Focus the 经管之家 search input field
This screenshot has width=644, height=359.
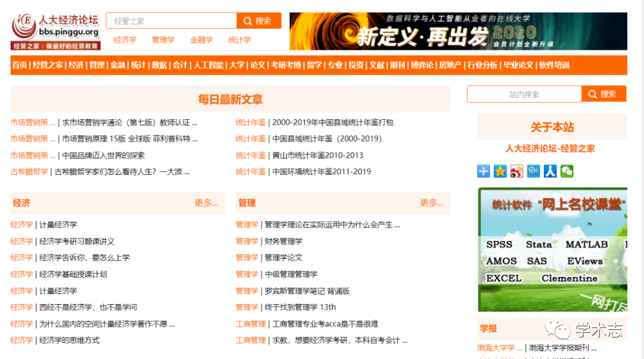(172, 21)
